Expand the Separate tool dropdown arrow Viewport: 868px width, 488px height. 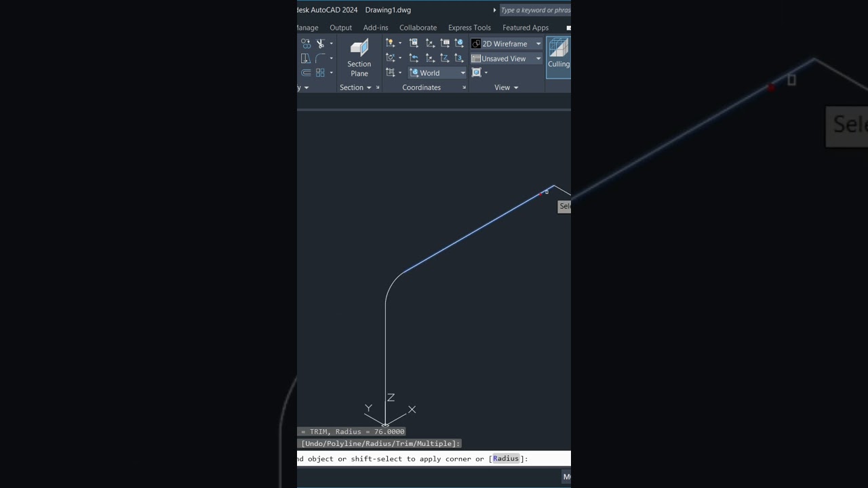click(331, 73)
